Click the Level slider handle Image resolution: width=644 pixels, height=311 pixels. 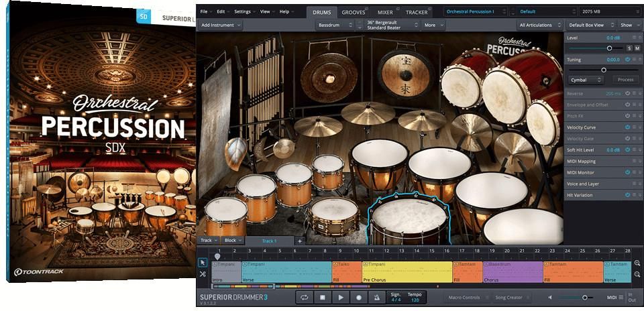click(609, 48)
